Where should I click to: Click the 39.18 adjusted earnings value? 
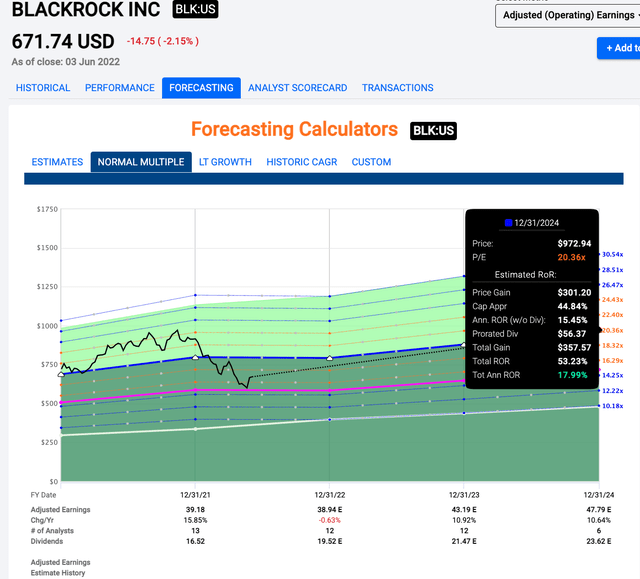196,510
